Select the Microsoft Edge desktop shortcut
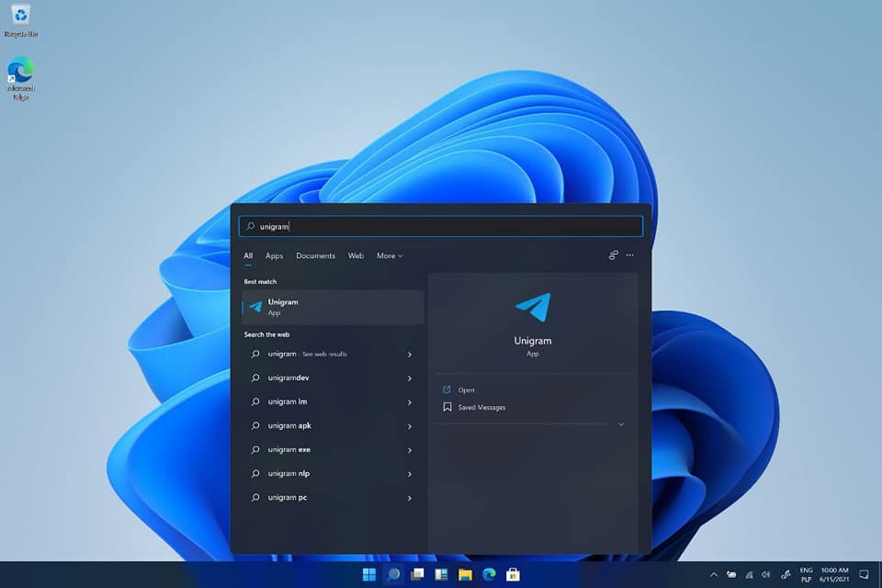Screen dimensions: 882x588 (x=21, y=78)
